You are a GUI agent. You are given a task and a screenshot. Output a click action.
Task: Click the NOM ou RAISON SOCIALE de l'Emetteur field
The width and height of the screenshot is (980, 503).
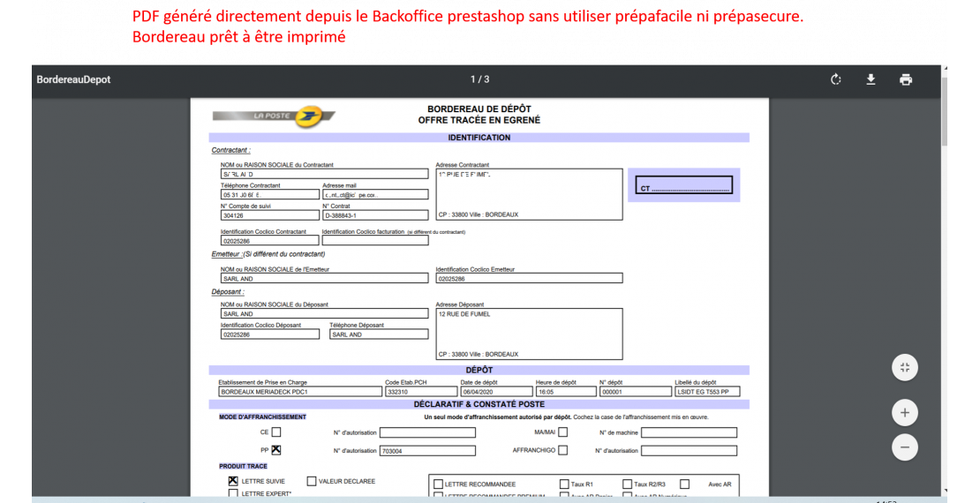[324, 279]
